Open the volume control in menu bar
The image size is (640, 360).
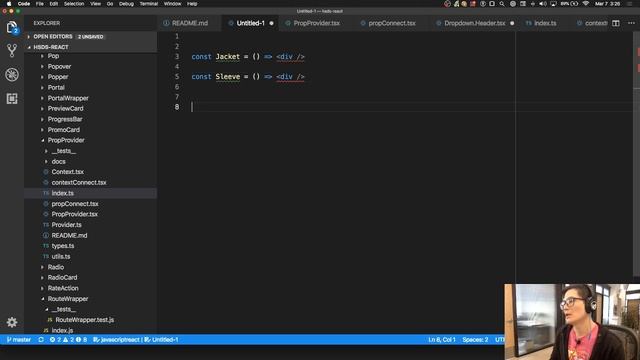543,4
